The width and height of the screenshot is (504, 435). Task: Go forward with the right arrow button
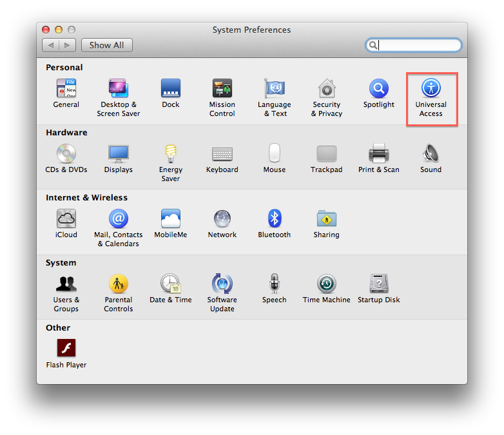[68, 45]
